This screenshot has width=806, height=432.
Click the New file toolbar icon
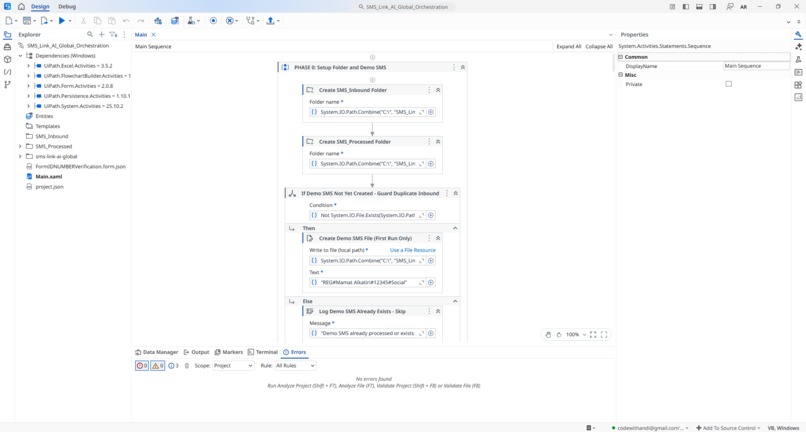pos(9,21)
